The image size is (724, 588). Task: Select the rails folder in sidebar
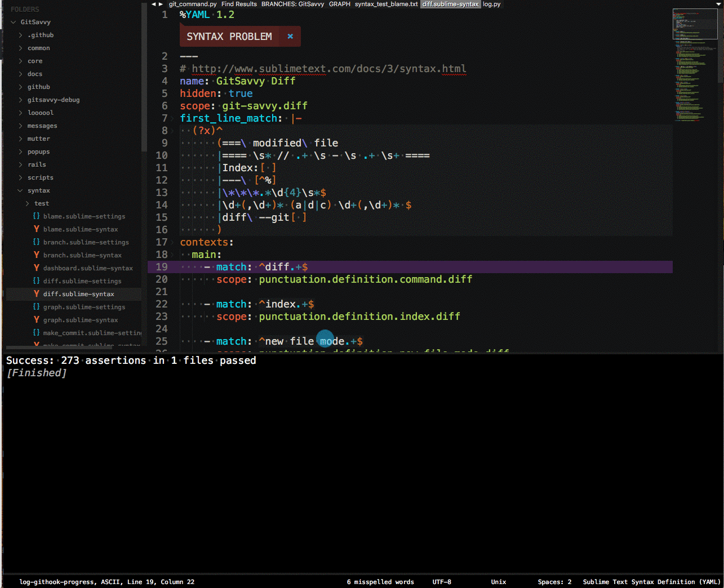tap(37, 164)
